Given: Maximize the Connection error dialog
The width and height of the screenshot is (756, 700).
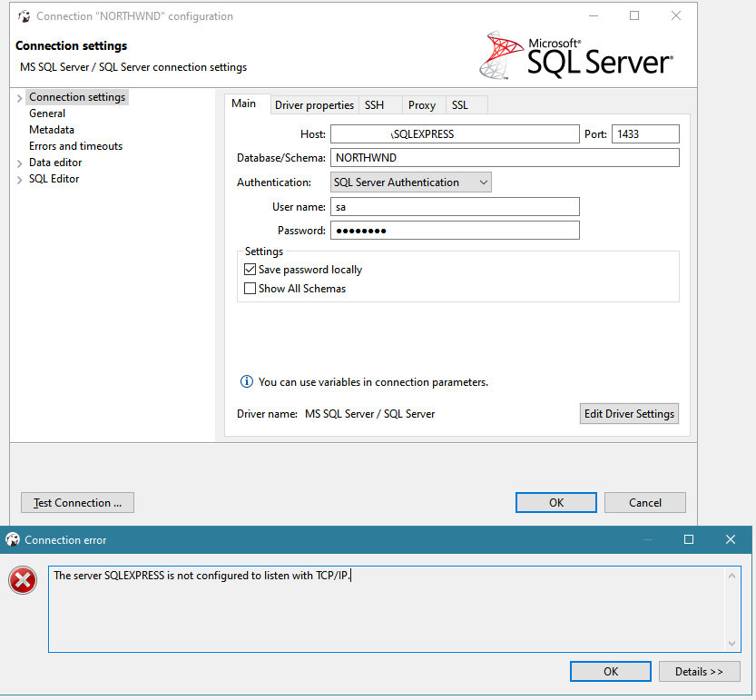Looking at the screenshot, I should click(689, 539).
